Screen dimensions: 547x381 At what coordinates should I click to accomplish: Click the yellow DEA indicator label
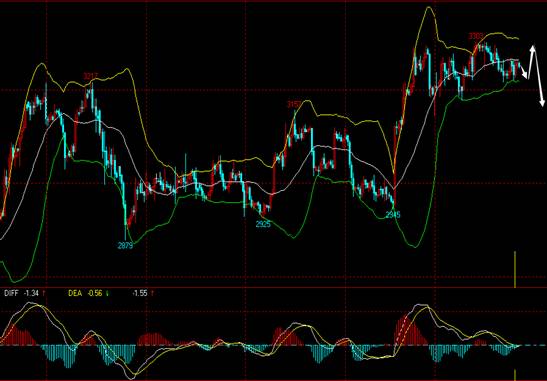pyautogui.click(x=75, y=293)
